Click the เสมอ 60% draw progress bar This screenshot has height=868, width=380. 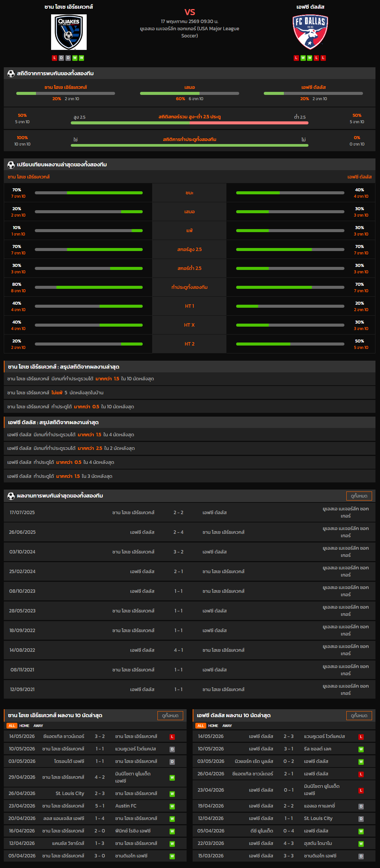pos(190,93)
